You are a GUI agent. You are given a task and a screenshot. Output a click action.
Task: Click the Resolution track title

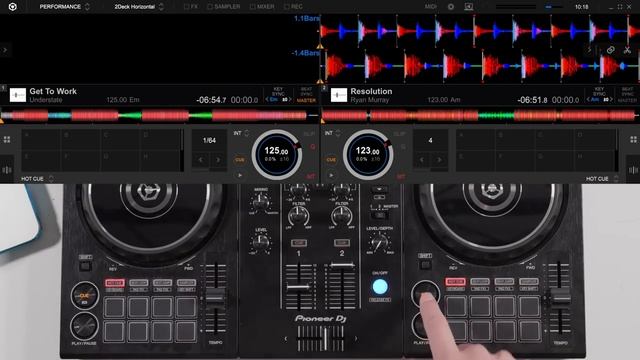[371, 91]
